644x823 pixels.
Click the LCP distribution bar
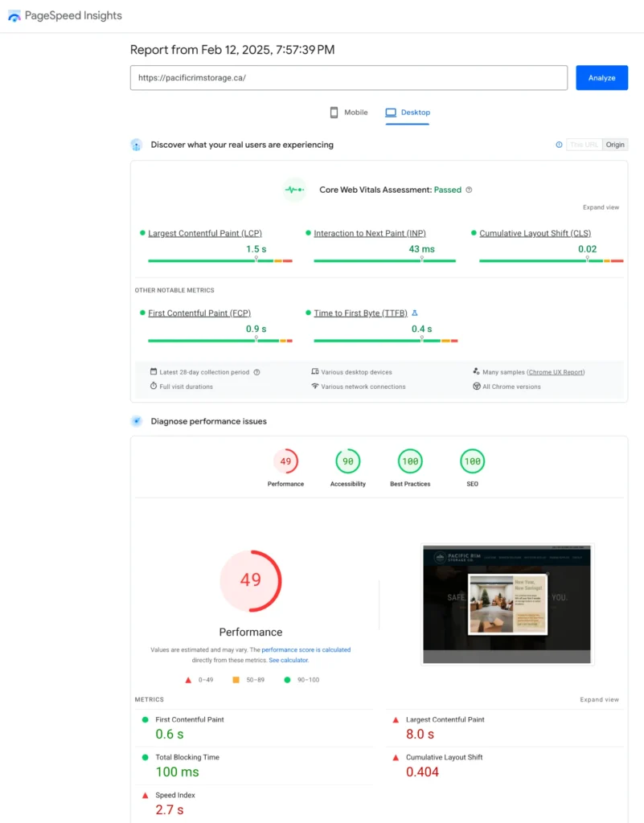pyautogui.click(x=219, y=260)
